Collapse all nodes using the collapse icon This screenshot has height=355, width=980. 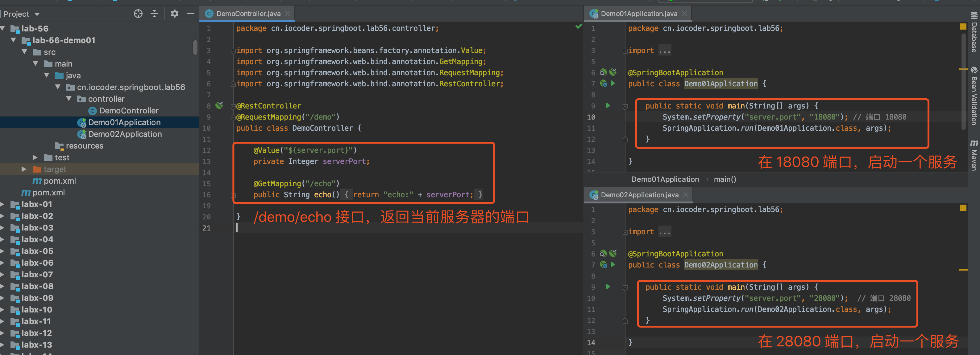[x=154, y=14]
